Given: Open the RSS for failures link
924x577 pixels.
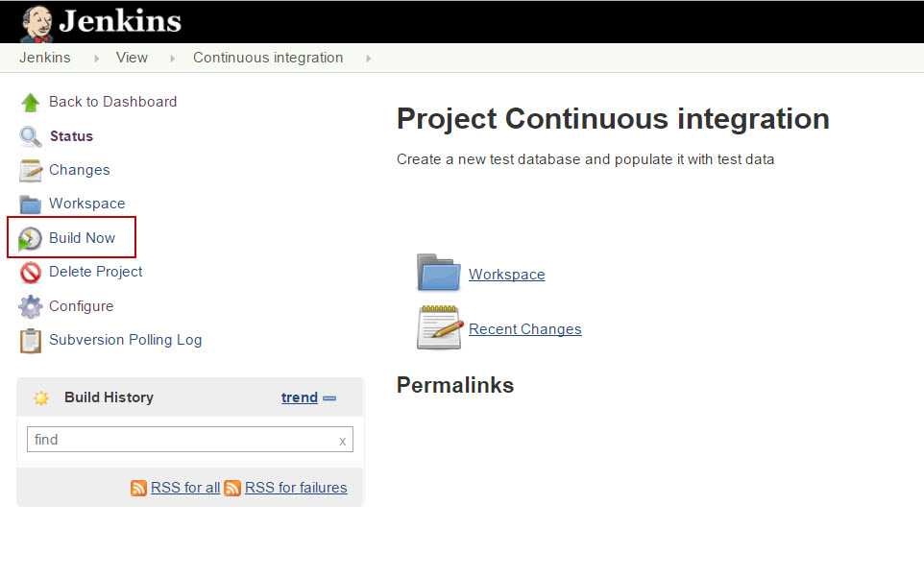Looking at the screenshot, I should click(296, 488).
